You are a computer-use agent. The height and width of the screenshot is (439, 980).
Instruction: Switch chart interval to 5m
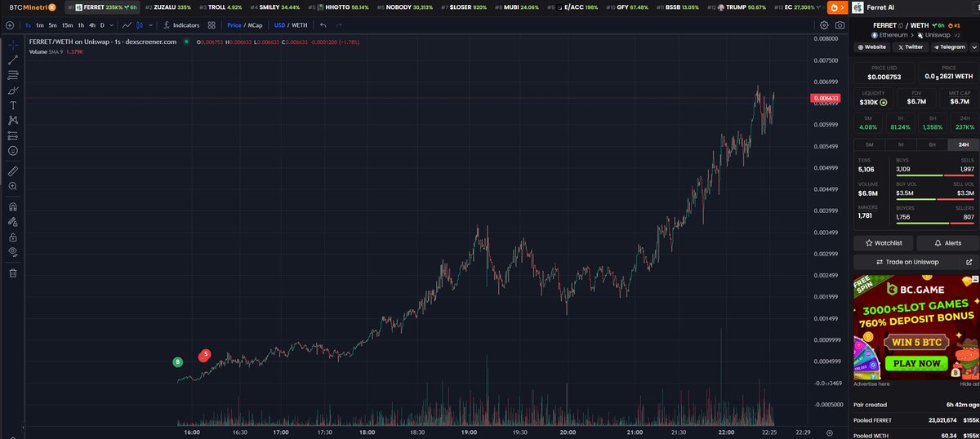coord(52,25)
